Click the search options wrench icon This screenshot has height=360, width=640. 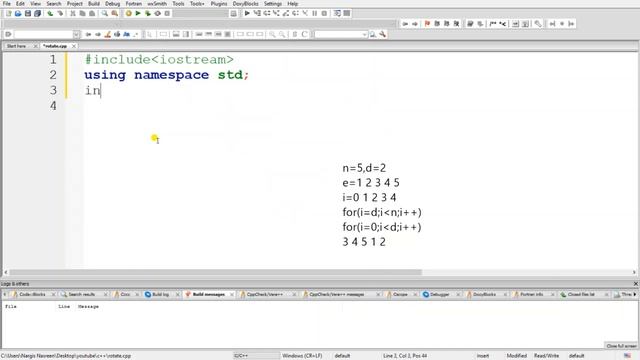tap(382, 34)
